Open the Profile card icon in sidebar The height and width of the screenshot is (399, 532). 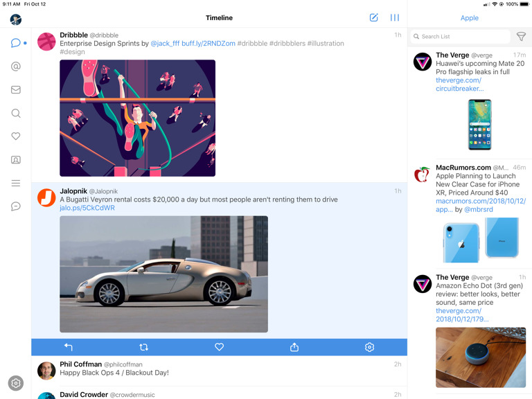(16, 159)
